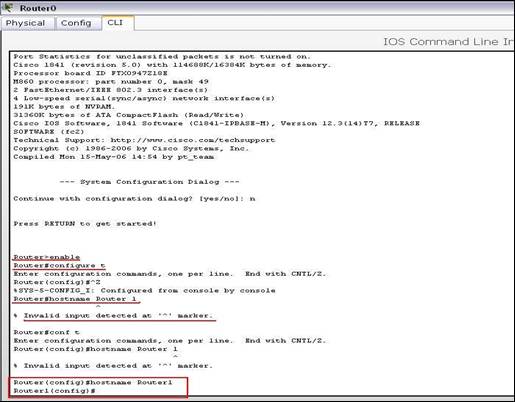The width and height of the screenshot is (515, 402).
Task: Click the Copyright Cisco Systems line
Action: coord(131,148)
